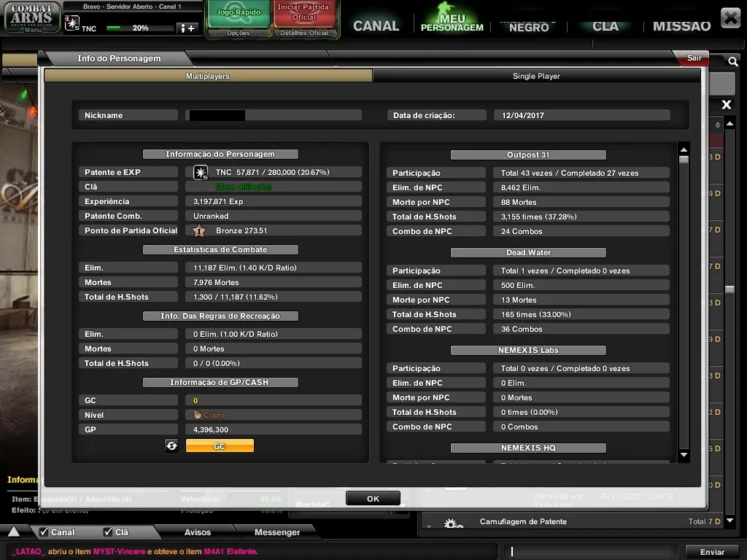
Task: Click the 7,976 Mortes value
Action: pyautogui.click(x=216, y=282)
